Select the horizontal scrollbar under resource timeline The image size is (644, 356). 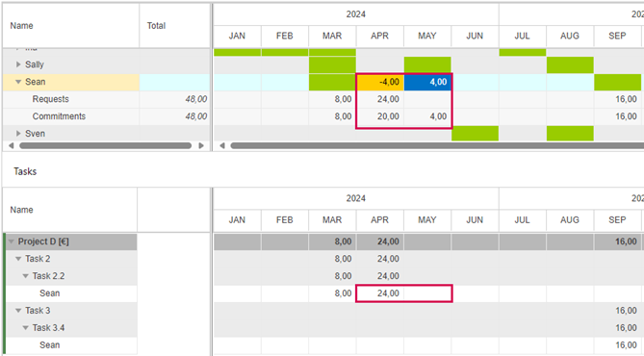437,145
